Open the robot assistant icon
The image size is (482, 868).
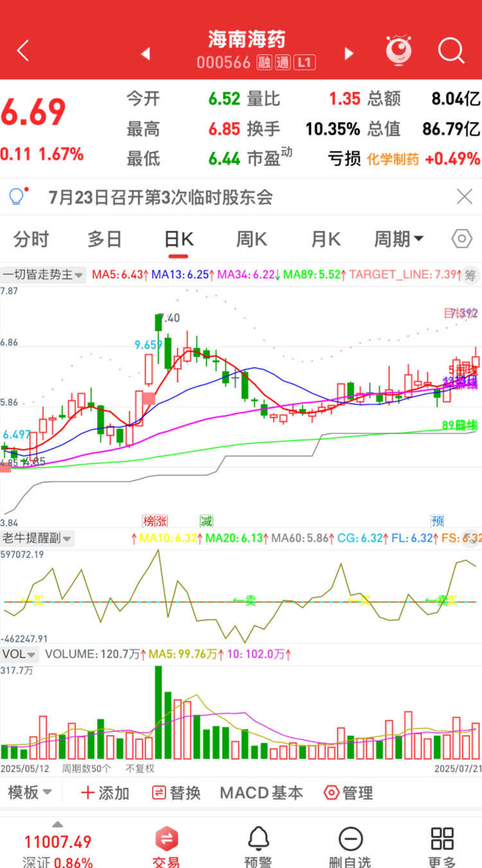pos(399,50)
